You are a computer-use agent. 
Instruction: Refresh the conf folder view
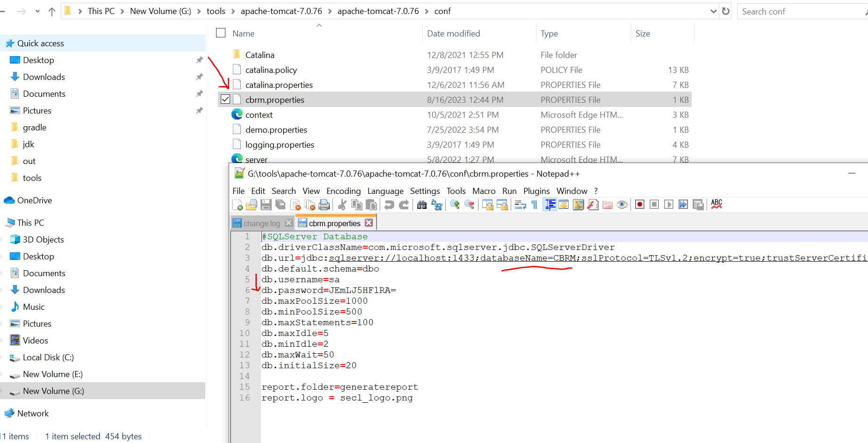point(725,11)
